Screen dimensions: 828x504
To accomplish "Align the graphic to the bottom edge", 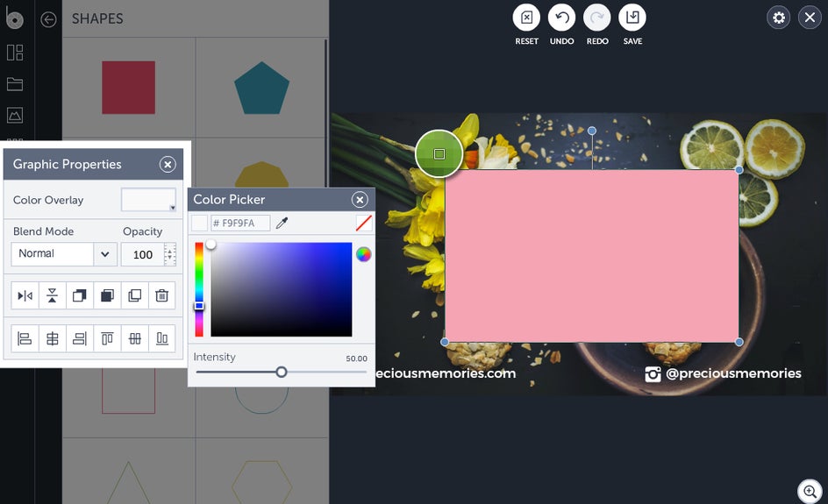I will (x=162, y=338).
